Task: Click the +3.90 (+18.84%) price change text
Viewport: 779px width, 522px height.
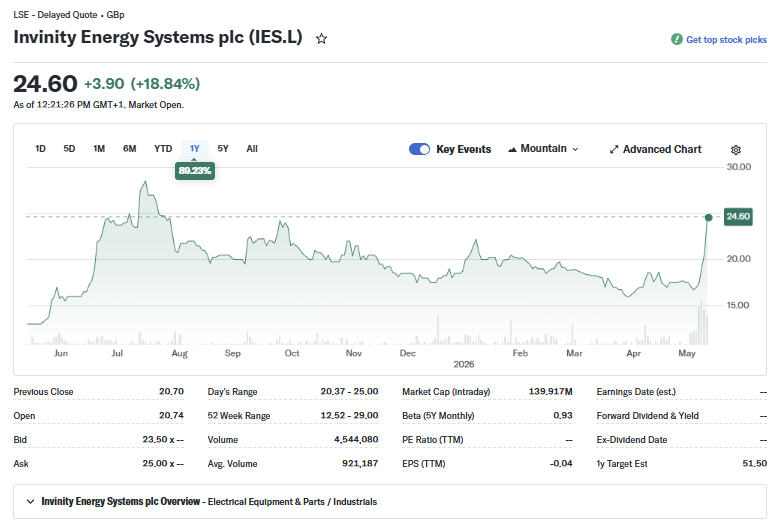Action: click(142, 83)
